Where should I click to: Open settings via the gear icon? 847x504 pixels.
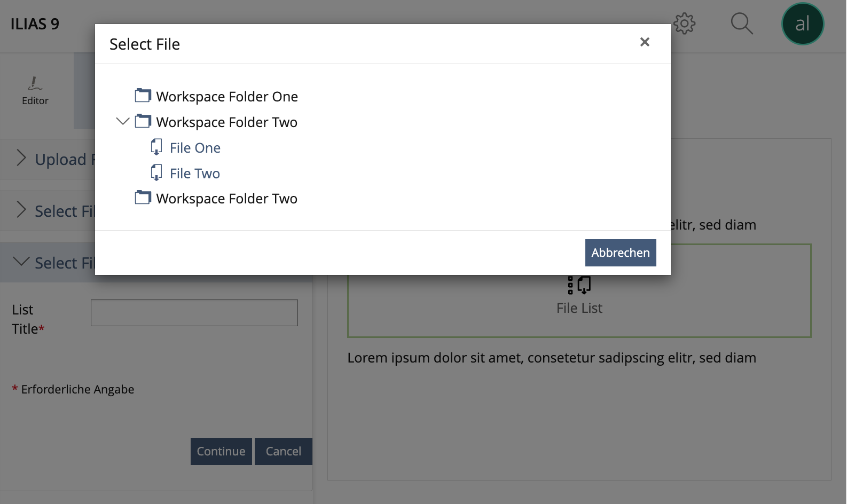tap(684, 23)
